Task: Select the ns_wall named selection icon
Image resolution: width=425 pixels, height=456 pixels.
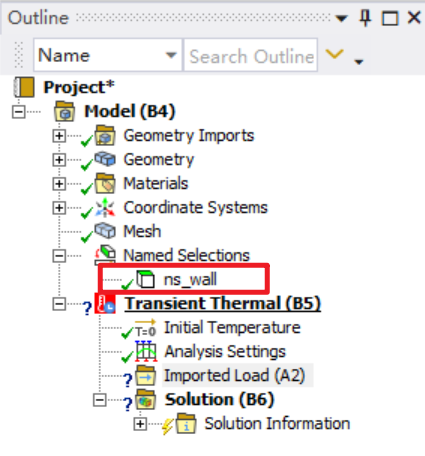Action: pos(146,279)
